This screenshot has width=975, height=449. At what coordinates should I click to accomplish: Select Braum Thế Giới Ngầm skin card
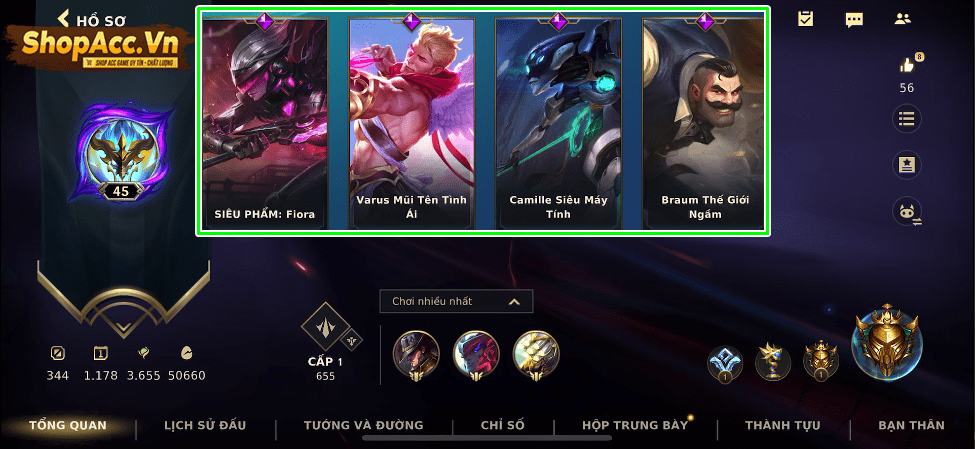pos(705,123)
